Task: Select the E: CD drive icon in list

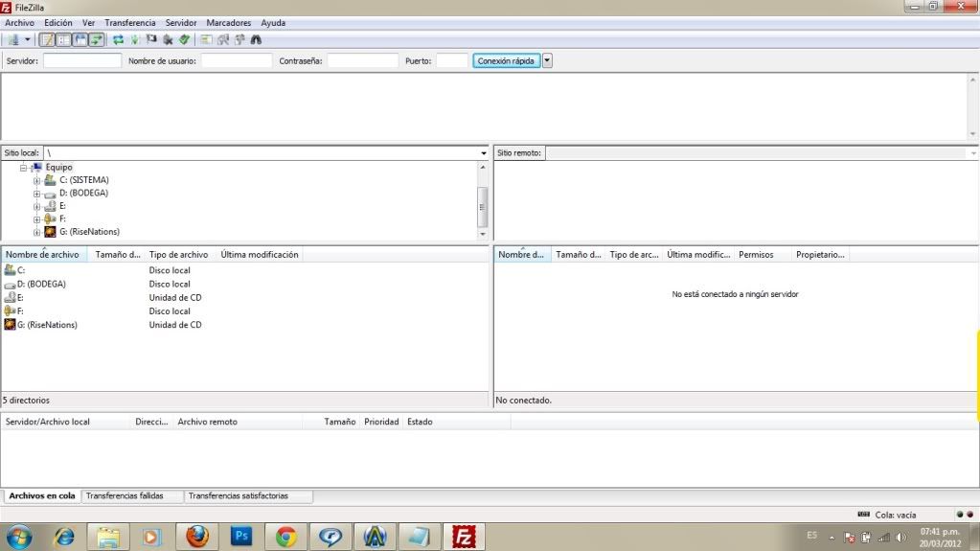Action: click(x=10, y=298)
